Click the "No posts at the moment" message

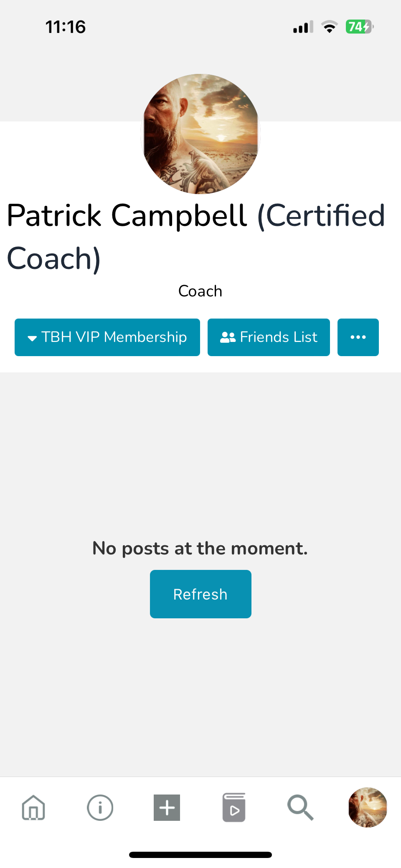[200, 548]
